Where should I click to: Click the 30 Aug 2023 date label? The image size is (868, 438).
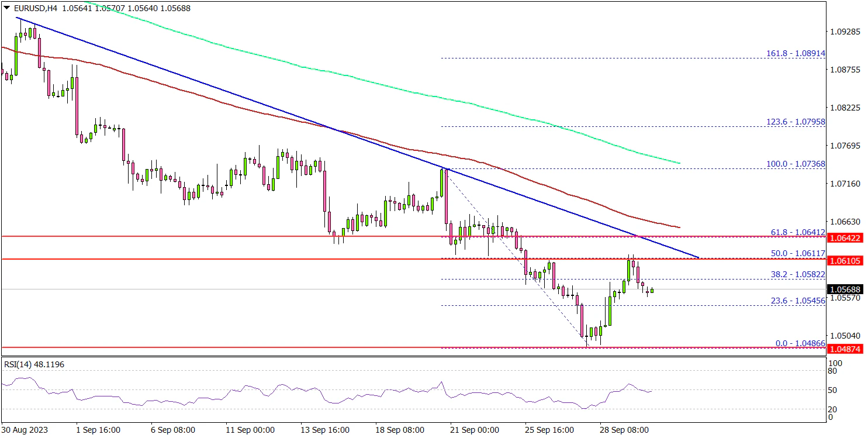tap(25, 430)
